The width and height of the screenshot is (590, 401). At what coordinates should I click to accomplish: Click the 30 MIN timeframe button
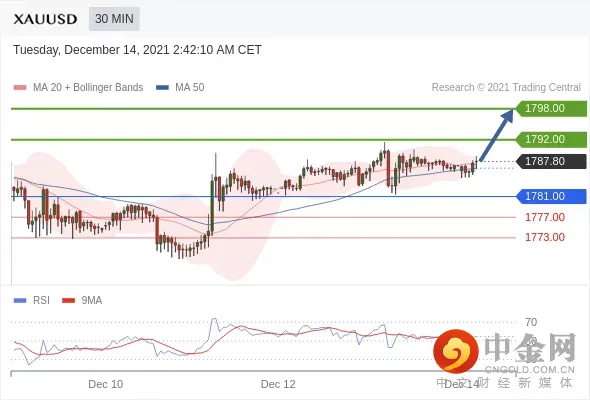pos(114,19)
